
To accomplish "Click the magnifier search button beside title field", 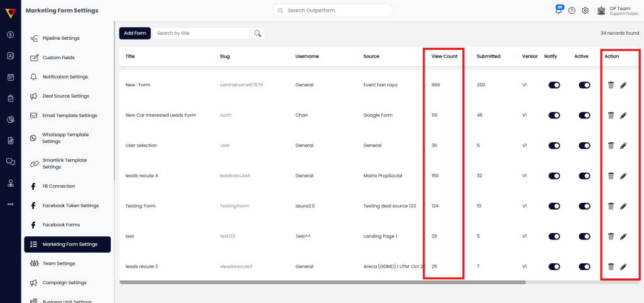I will (x=257, y=33).
